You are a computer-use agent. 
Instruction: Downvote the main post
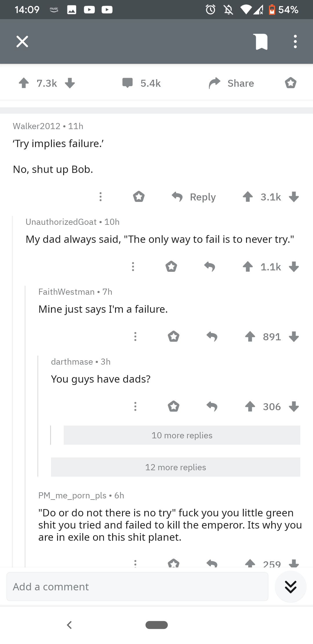(70, 83)
